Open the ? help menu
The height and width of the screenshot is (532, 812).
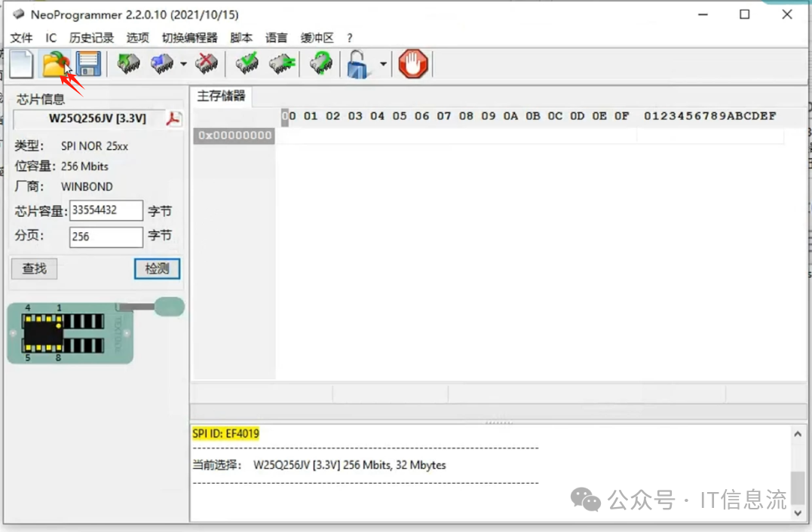pos(350,38)
